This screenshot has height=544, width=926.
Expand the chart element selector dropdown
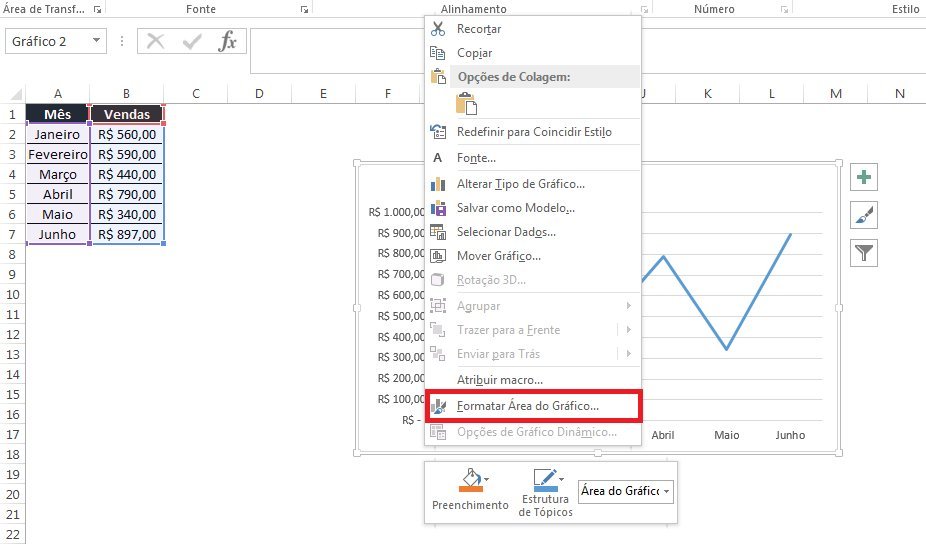666,491
